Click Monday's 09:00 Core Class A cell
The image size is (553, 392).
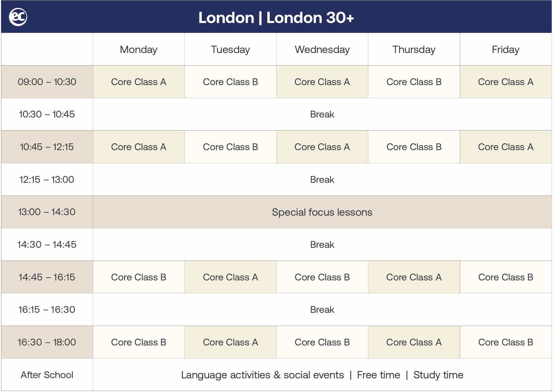click(x=139, y=82)
